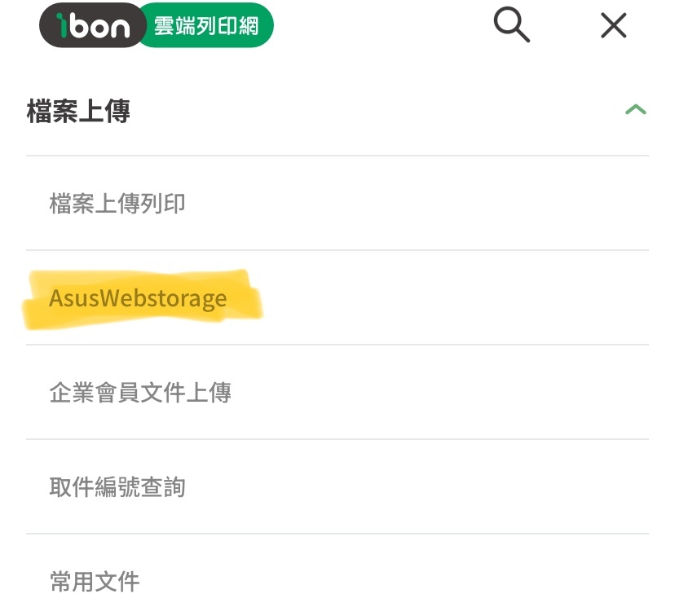This screenshot has width=675, height=616.
Task: Close the menu with the X icon
Action: coord(613,25)
